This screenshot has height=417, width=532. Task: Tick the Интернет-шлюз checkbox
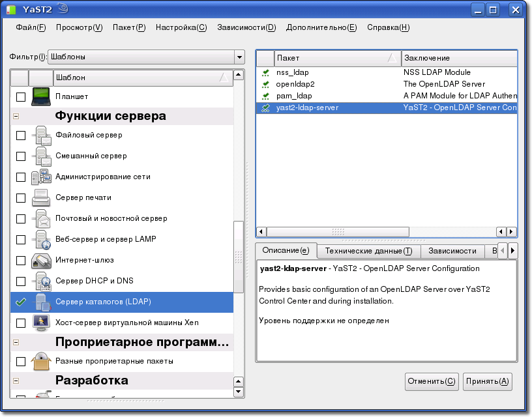(x=21, y=261)
